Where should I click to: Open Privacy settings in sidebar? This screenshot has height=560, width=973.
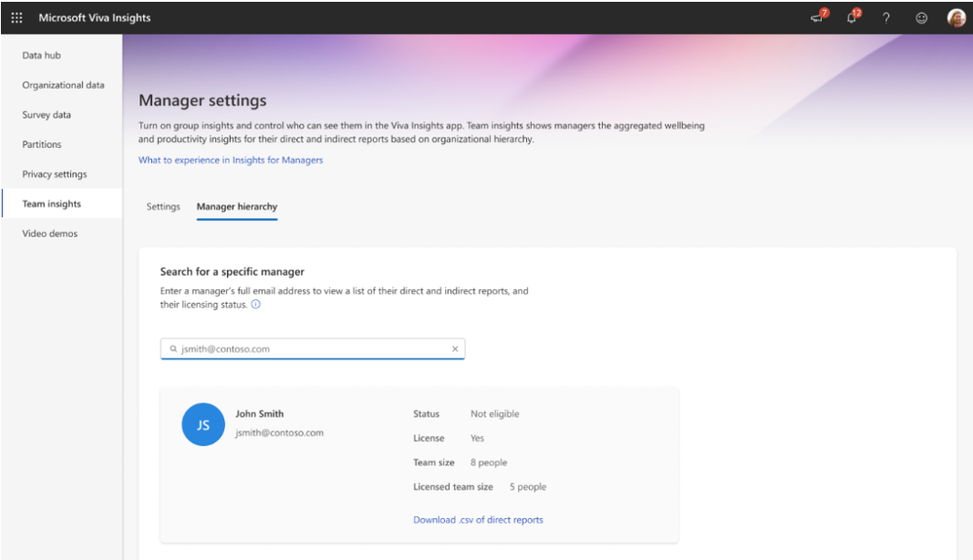(55, 174)
